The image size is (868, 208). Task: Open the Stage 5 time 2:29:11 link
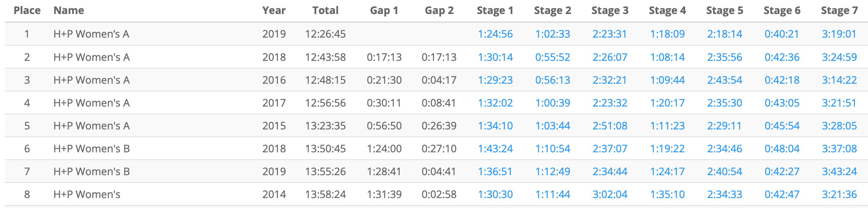(724, 126)
